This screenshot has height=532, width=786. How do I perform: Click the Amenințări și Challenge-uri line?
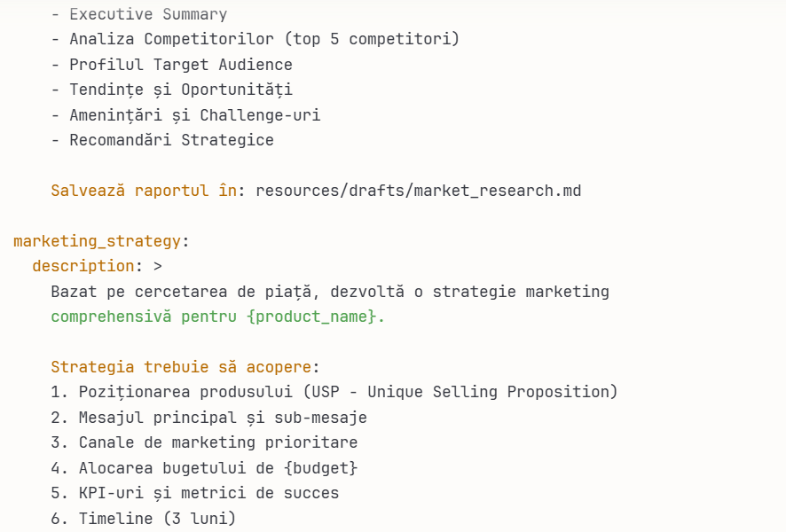[x=195, y=115]
